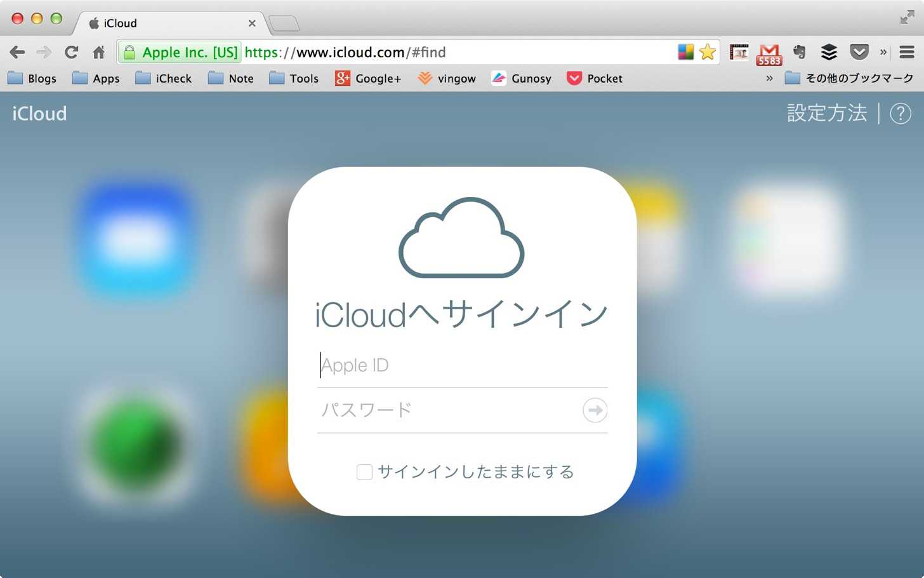Open the Gunosy bookmark
Viewport: 924px width, 578px height.
click(522, 78)
